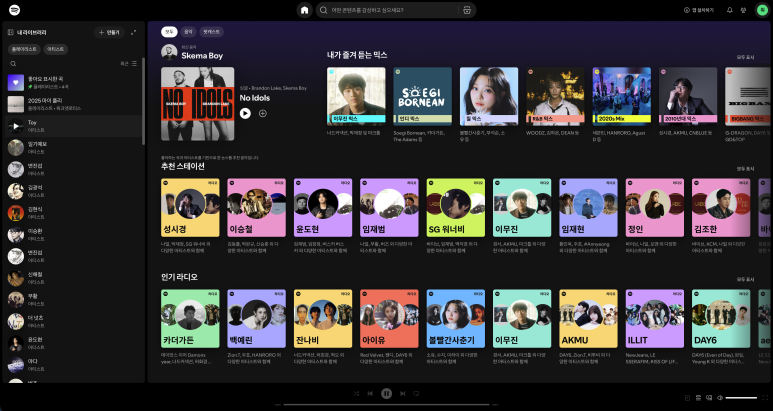The image size is (773, 411).
Task: Open 윤도현 recommended station card
Action: point(323,216)
